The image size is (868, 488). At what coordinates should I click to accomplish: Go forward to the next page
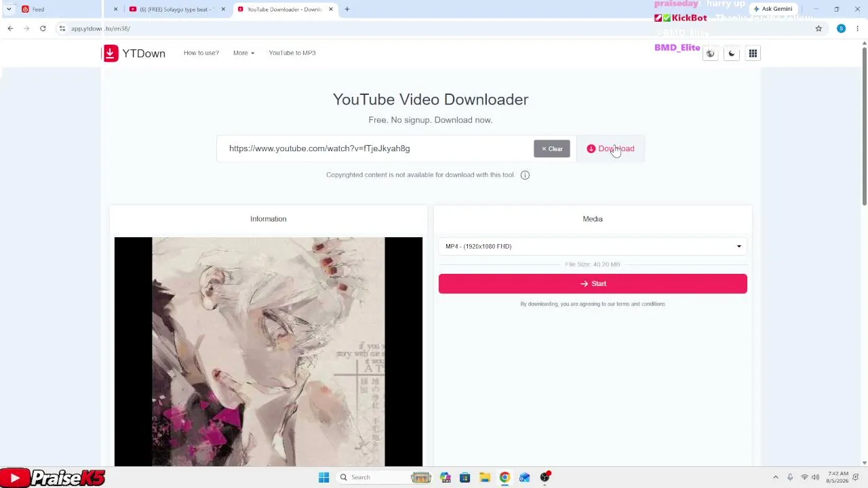click(26, 28)
